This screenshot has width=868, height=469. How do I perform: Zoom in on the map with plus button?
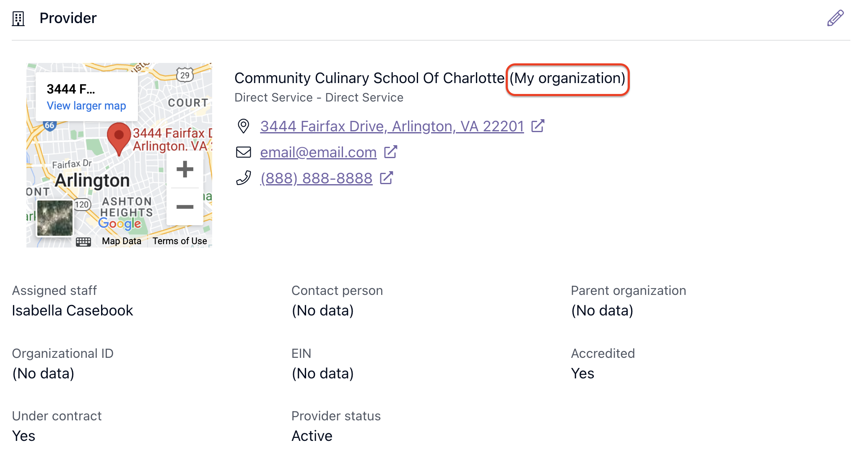pyautogui.click(x=185, y=169)
